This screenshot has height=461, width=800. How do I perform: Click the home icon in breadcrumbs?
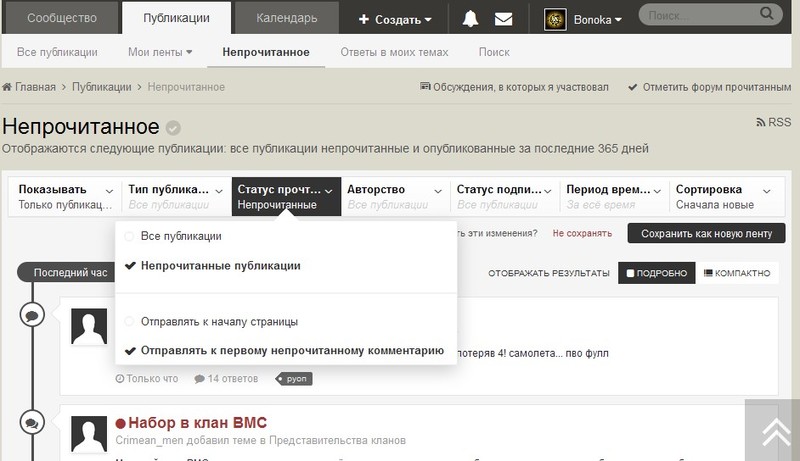tap(7, 87)
